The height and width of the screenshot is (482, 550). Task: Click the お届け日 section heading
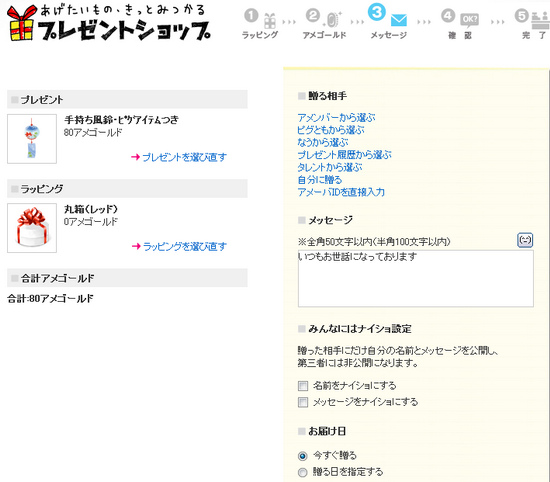pyautogui.click(x=327, y=431)
